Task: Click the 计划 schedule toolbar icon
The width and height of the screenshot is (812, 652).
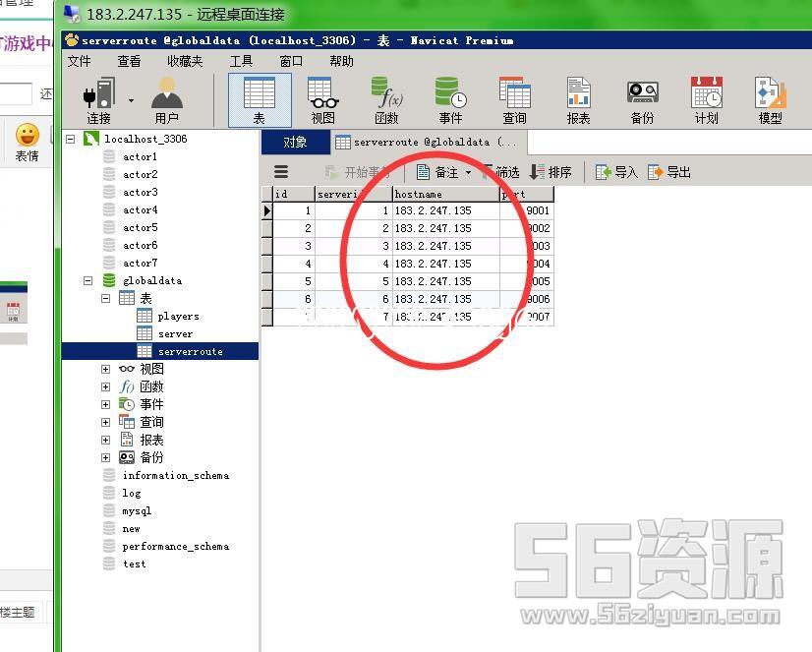Action: click(x=706, y=100)
